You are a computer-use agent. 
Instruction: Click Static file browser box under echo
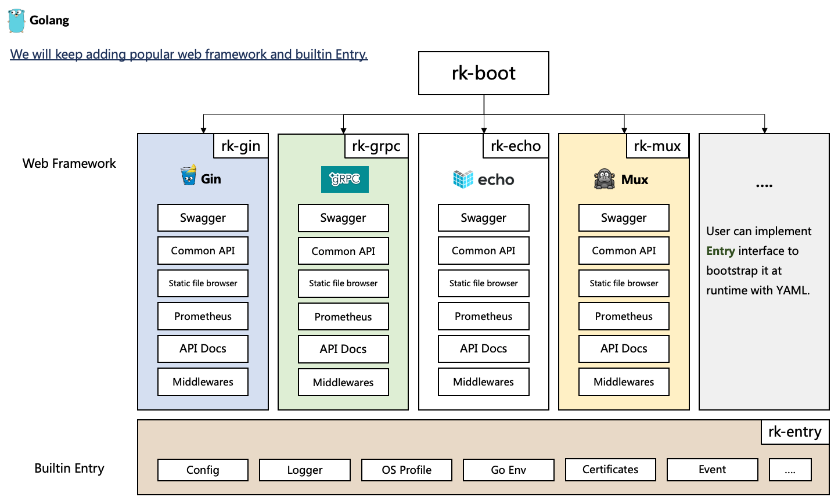pyautogui.click(x=484, y=283)
